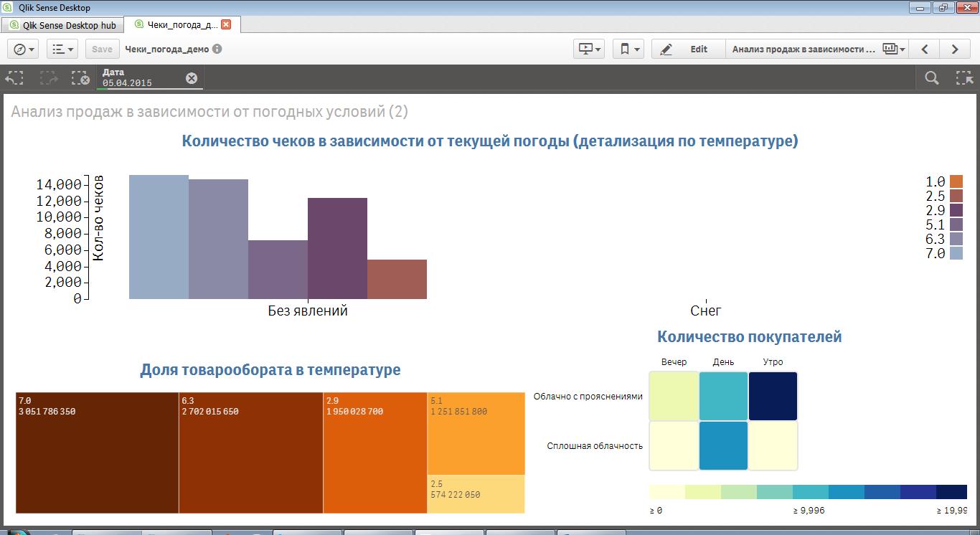Step back in selections
Image resolution: width=980 pixels, height=535 pixels.
tap(15, 78)
